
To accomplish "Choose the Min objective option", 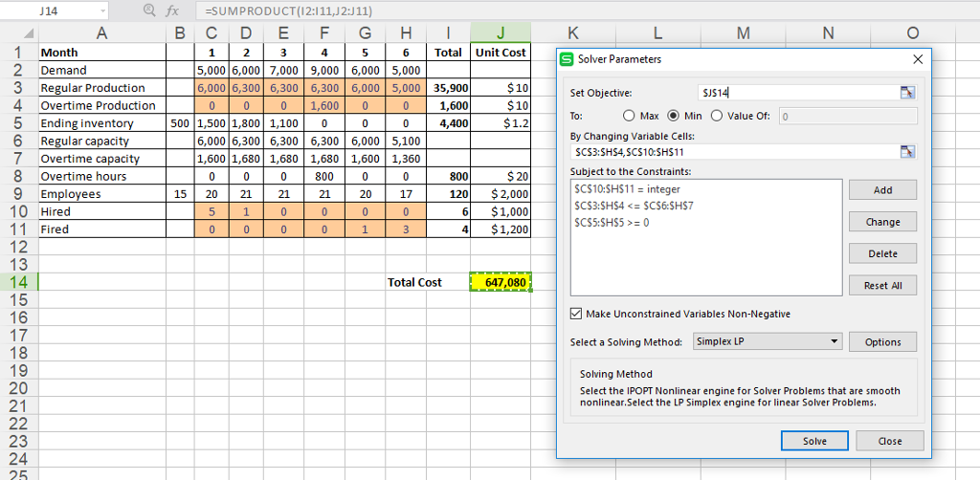I will coord(673,116).
